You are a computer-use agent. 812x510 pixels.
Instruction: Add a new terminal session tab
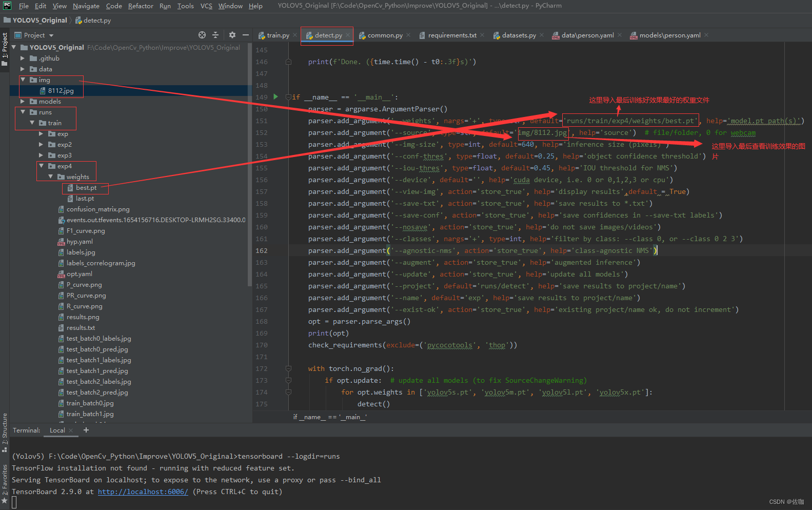coord(86,430)
